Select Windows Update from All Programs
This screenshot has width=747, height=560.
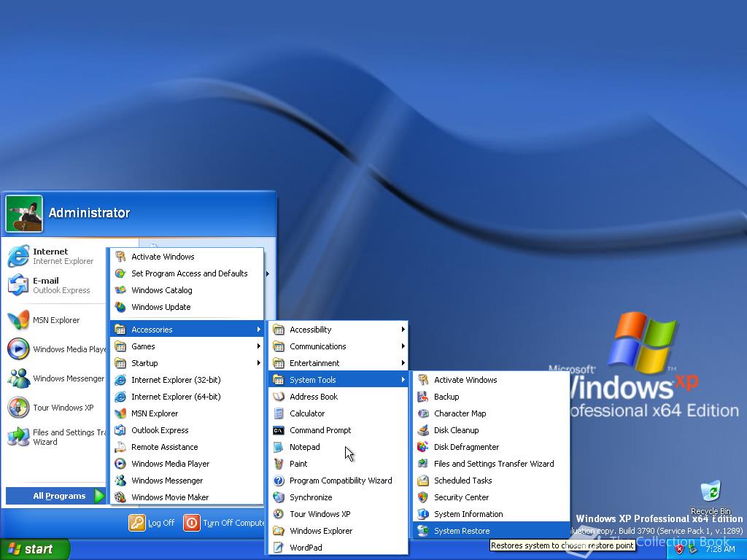click(x=160, y=306)
